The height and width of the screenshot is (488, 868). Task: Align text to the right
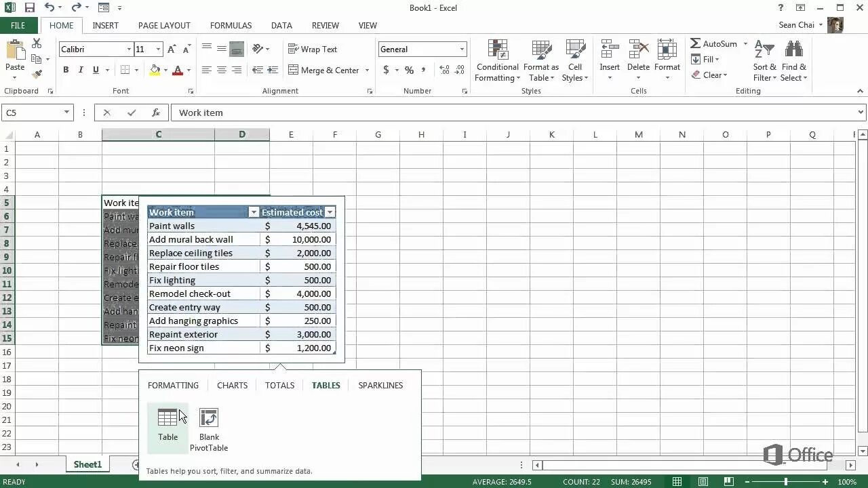click(x=237, y=70)
